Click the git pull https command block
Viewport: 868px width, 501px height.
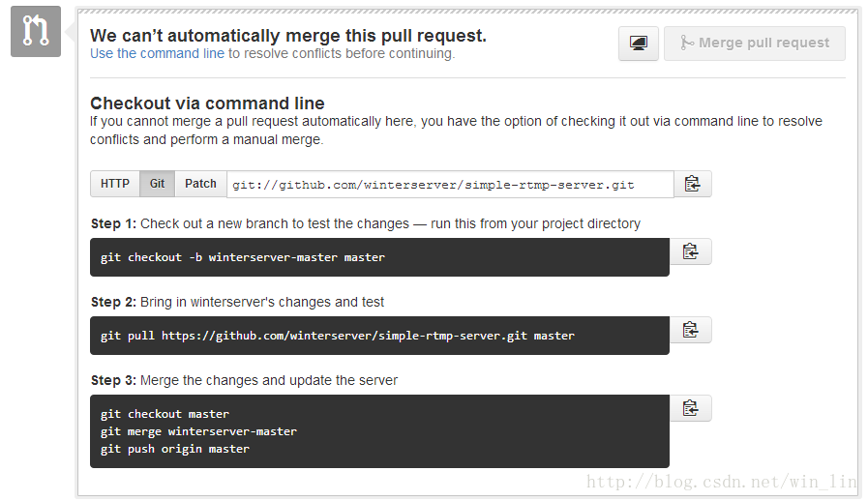click(379, 336)
